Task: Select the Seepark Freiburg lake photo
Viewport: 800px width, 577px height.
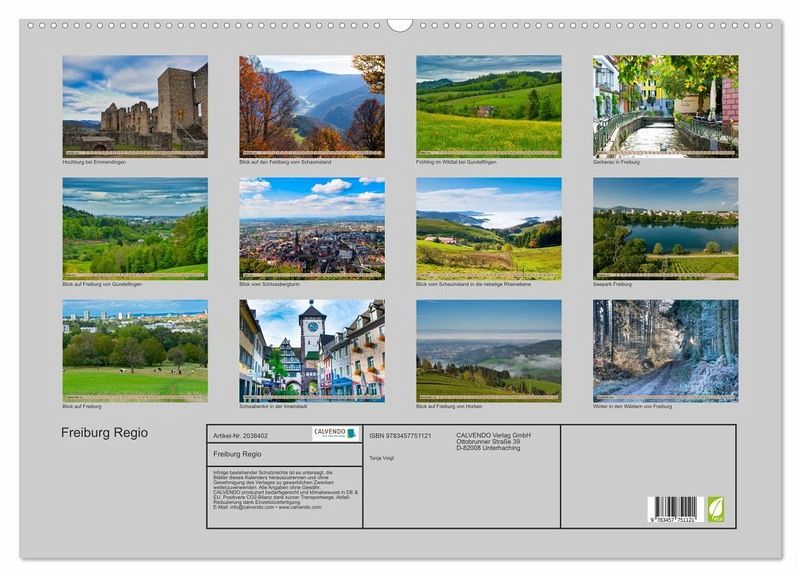Action: [x=665, y=228]
